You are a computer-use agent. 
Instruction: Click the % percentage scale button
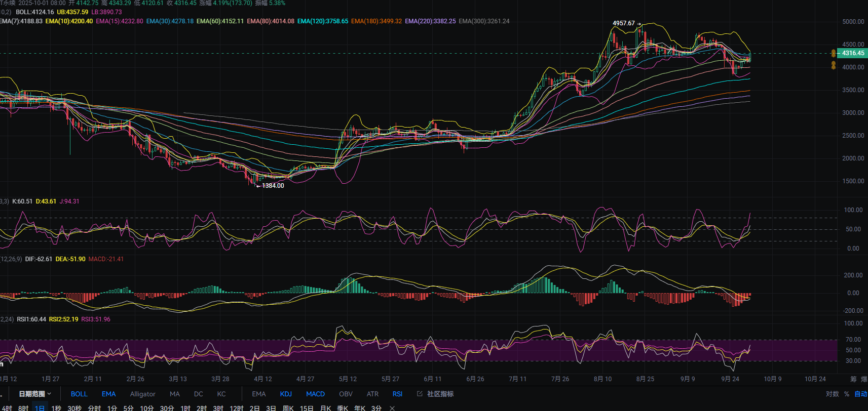click(846, 394)
